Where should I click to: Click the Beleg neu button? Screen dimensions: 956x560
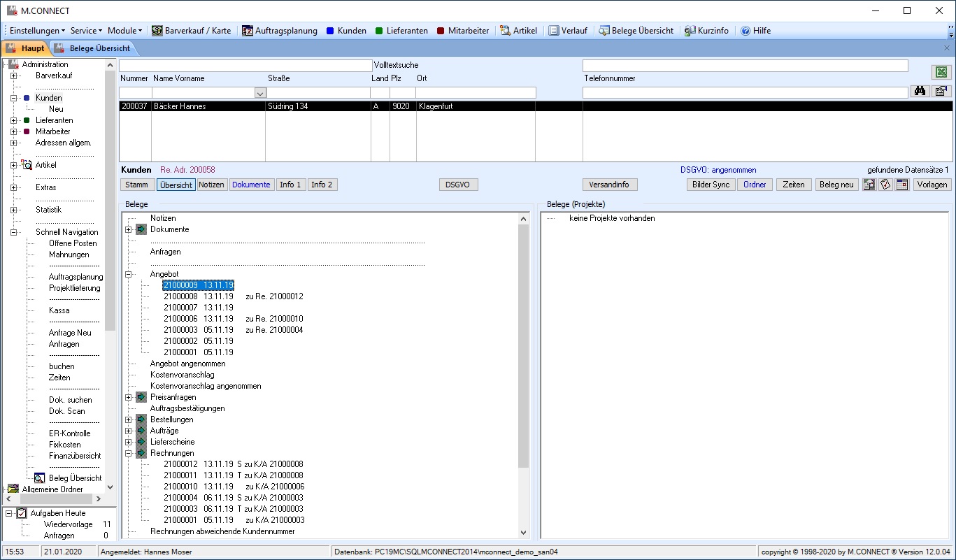click(x=836, y=185)
